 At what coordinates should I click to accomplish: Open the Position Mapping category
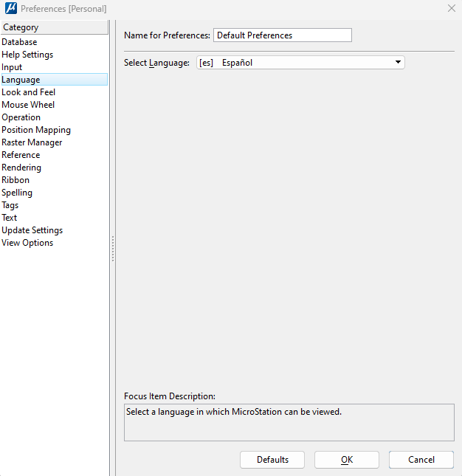coord(55,130)
